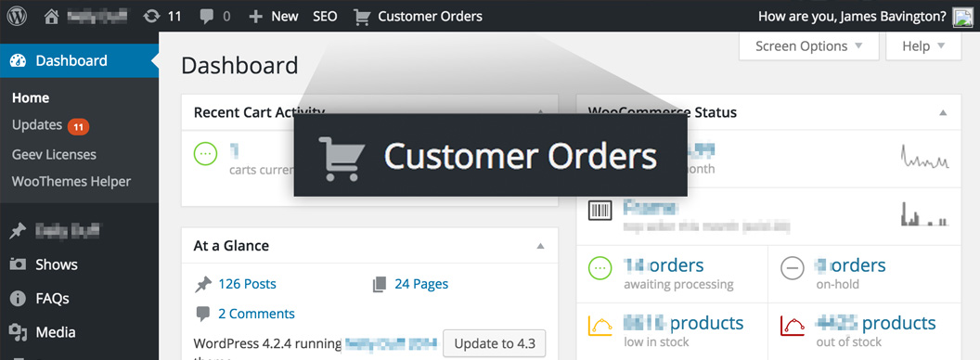Image resolution: width=980 pixels, height=360 pixels.
Task: Click the Media sidebar icon
Action: point(19,332)
